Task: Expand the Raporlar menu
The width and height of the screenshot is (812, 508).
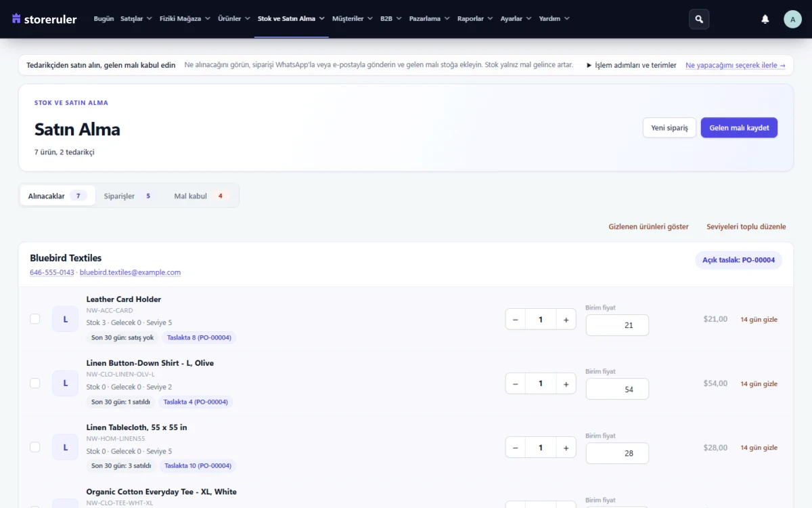Action: coord(475,19)
